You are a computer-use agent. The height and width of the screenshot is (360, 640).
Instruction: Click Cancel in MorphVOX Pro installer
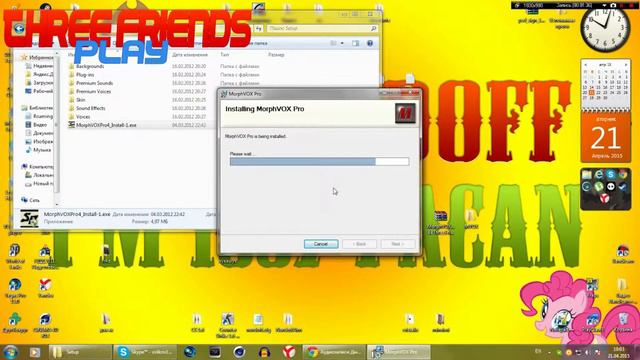321,244
